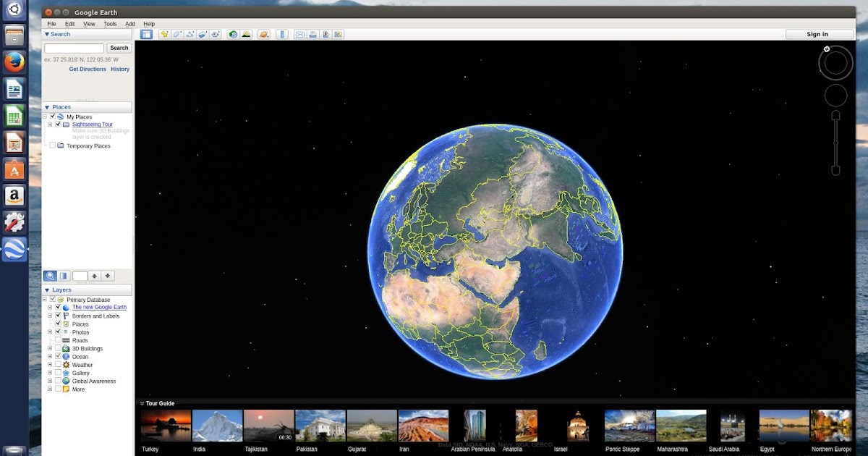The width and height of the screenshot is (868, 456).
Task: Open the Add Image Overlay tool
Action: pyautogui.click(x=204, y=33)
